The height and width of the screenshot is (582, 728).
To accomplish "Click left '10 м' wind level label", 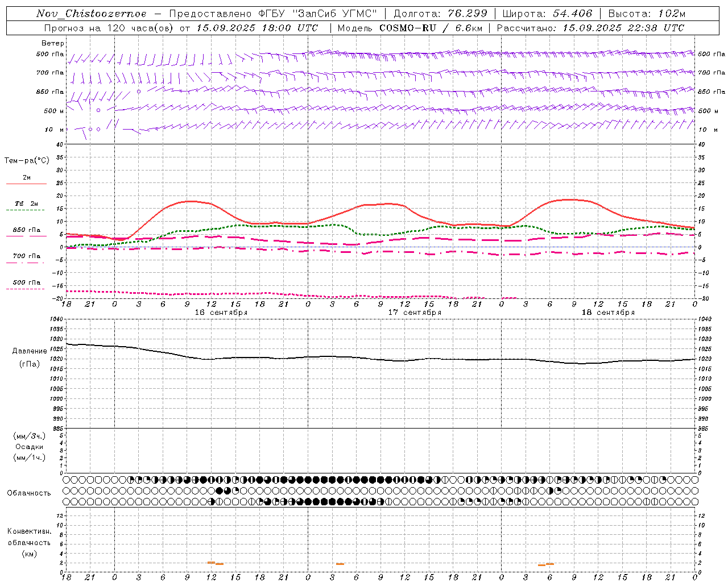I will (54, 130).
